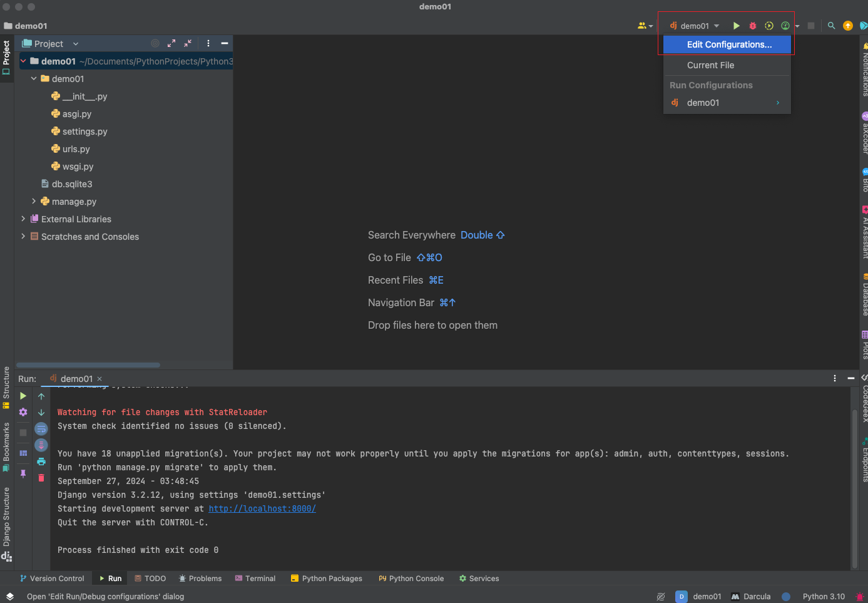Click the Project panel horizontal scrollbar

(88, 364)
